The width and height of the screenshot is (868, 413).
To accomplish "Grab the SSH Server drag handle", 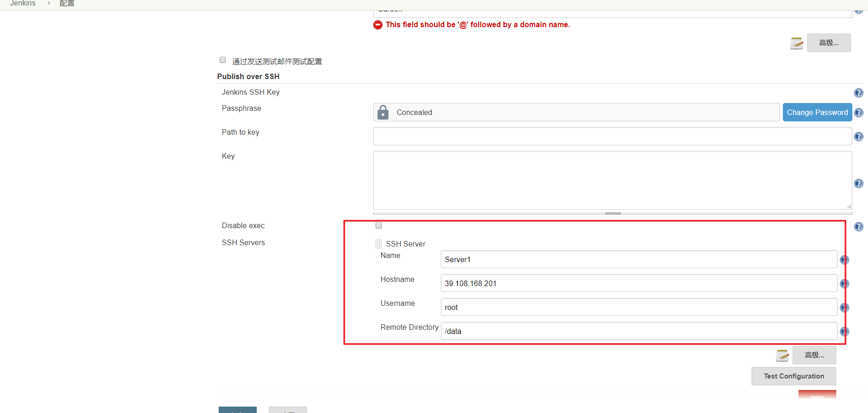I will pos(378,244).
